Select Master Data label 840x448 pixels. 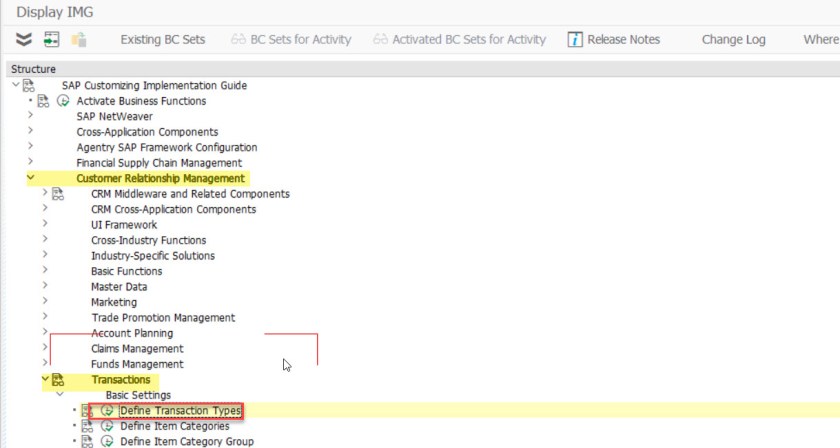coord(119,287)
